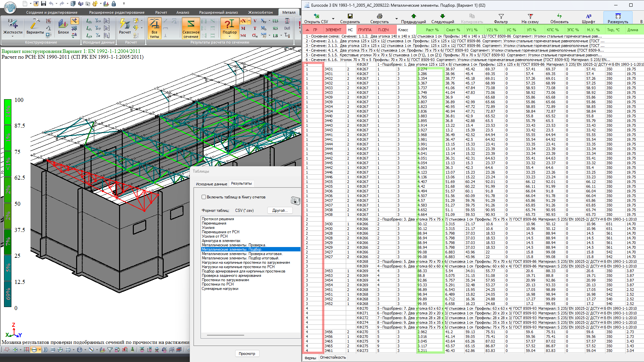This screenshot has height=362, width=644.
Task: Click the Обновить refresh icon
Action: pyautogui.click(x=559, y=16)
